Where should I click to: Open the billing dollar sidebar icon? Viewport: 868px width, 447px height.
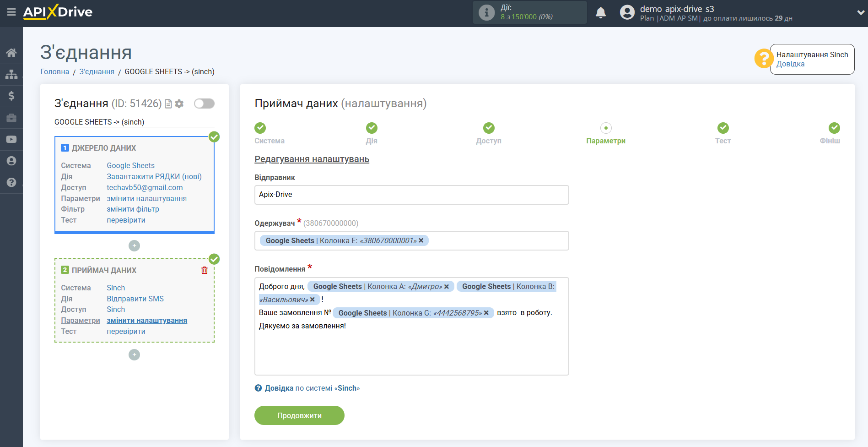coord(11,96)
